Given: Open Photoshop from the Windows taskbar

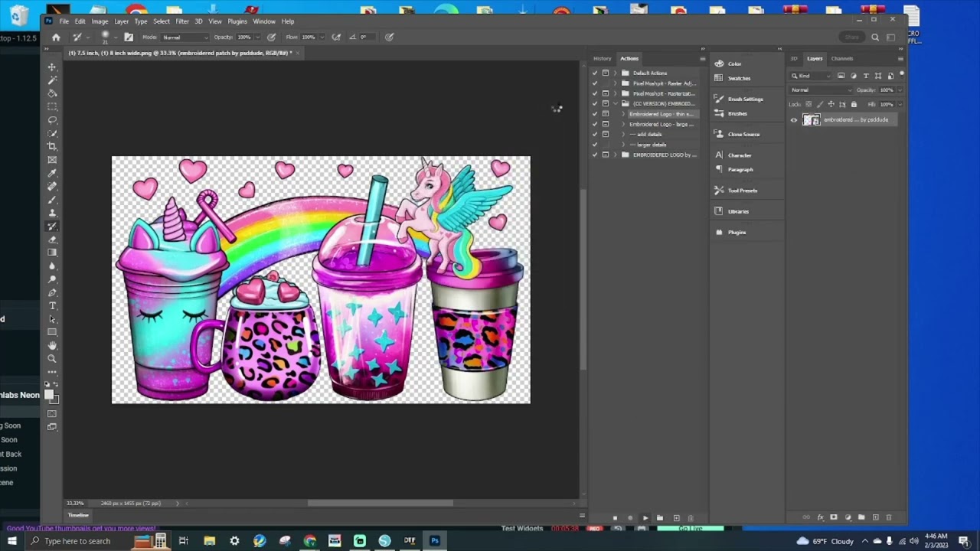Looking at the screenshot, I should tap(435, 541).
